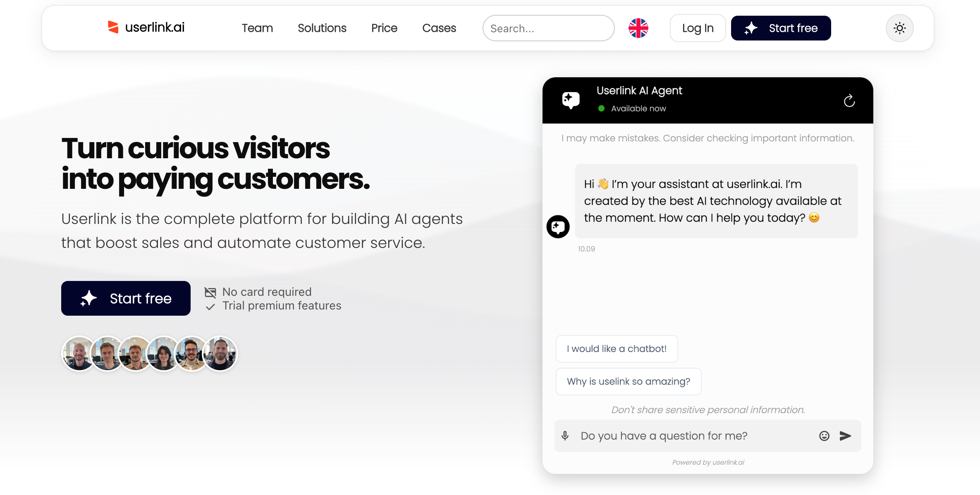Open the Solutions menu
The height and width of the screenshot is (495, 980).
click(x=322, y=28)
